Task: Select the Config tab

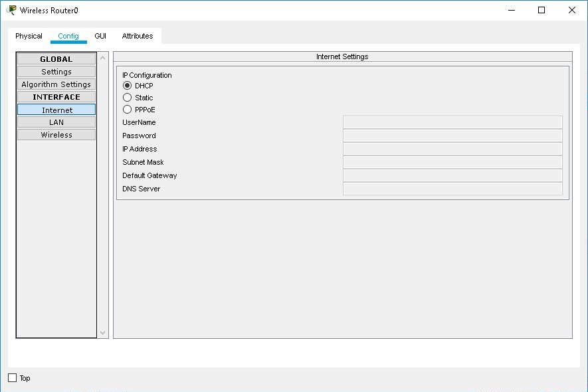Action: 68,36
